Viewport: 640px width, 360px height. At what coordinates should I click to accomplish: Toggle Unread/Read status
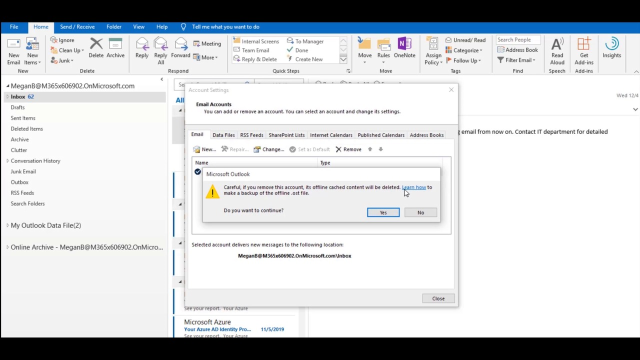tap(466, 40)
